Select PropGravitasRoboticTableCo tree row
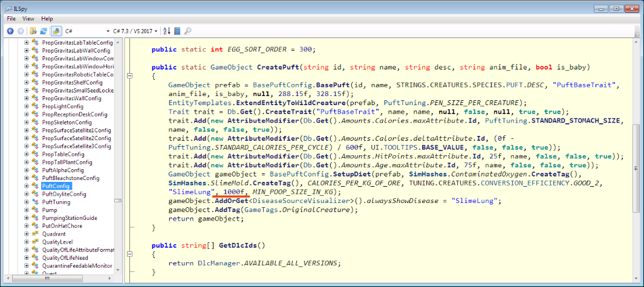This screenshot has height=287, width=644. (x=77, y=74)
